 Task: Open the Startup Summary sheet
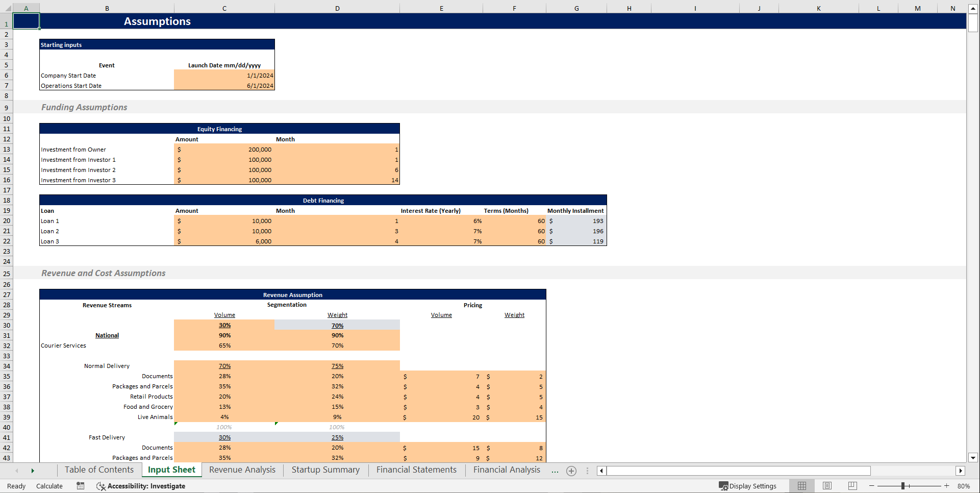(325, 470)
